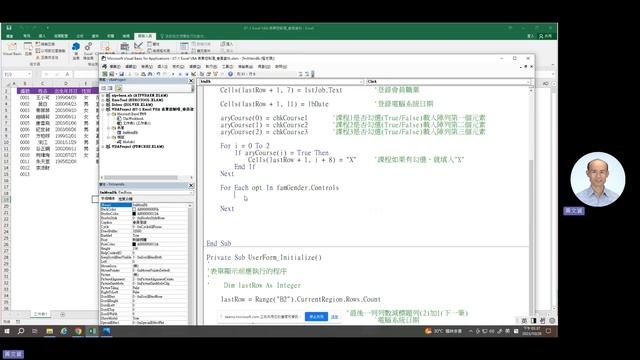Click the Visual Basic button in Excel ribbon
Image resolution: width=640 pixels, height=360 pixels.
coord(12,48)
